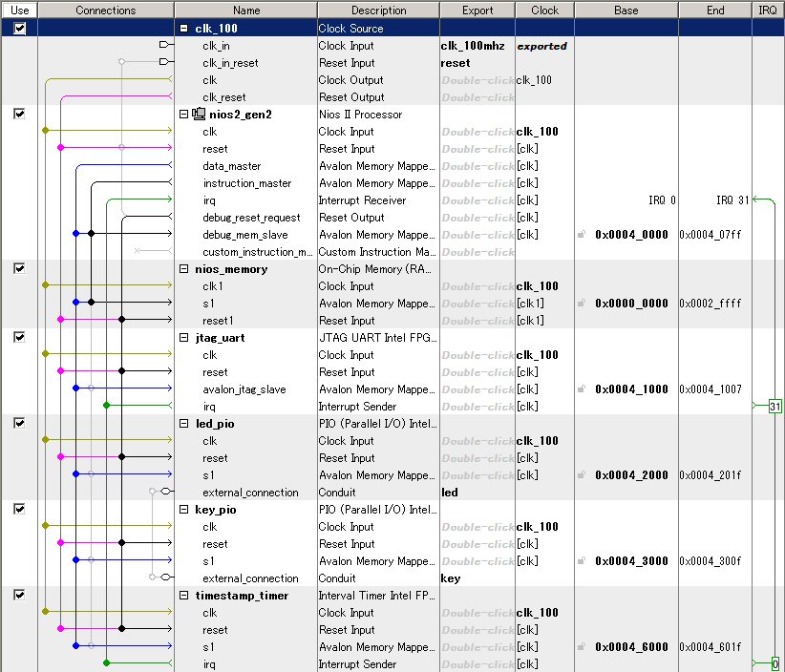Click the lock icon next to timestamp_timer base address

581,646
